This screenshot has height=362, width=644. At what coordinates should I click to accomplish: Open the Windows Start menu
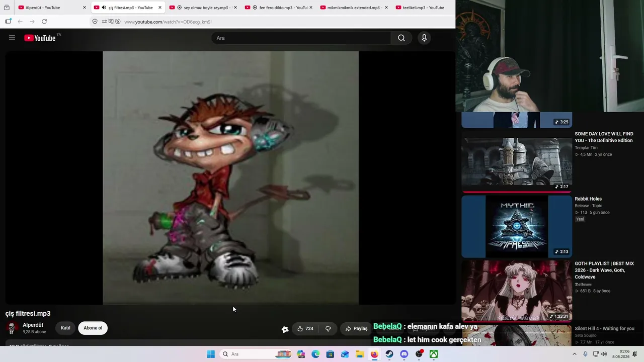[x=211, y=354]
